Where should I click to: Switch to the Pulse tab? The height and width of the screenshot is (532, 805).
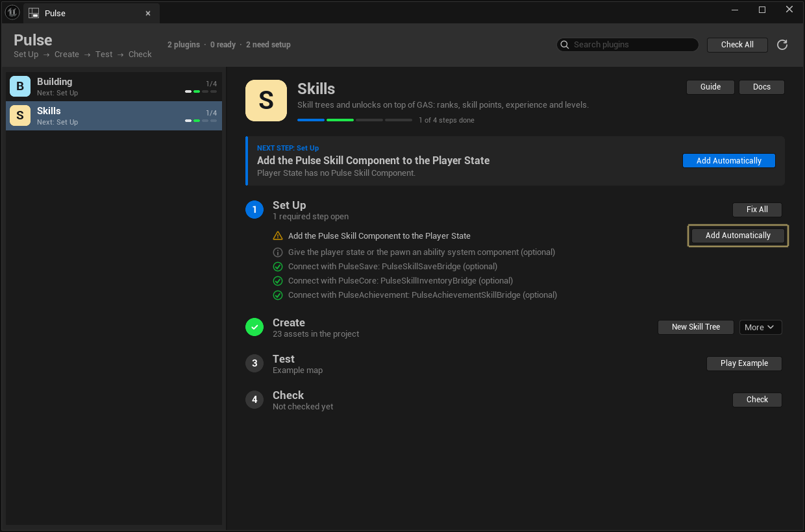tap(92, 13)
